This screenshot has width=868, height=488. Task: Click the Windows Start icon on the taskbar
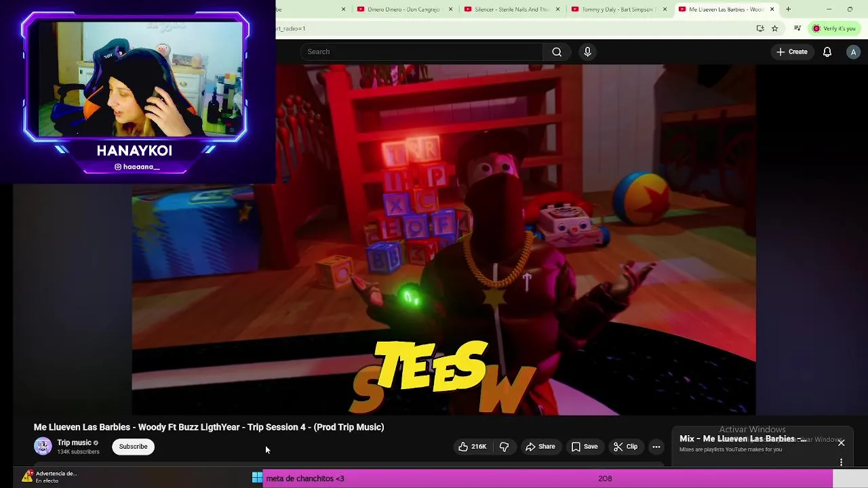[257, 478]
